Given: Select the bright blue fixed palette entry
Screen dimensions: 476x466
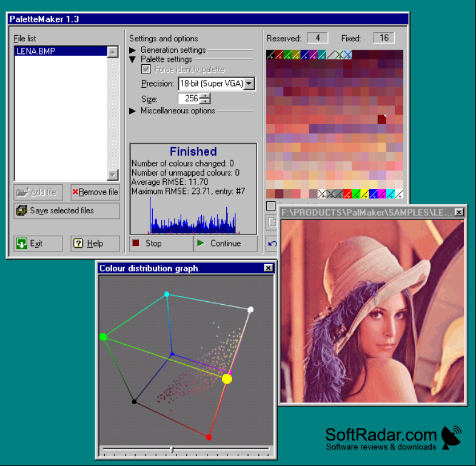Looking at the screenshot, I should click(x=374, y=193).
